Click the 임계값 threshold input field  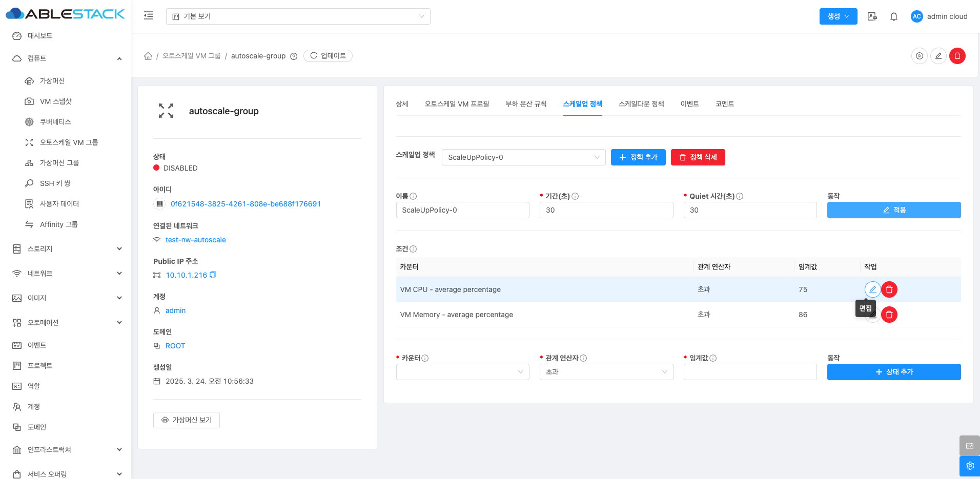point(749,372)
